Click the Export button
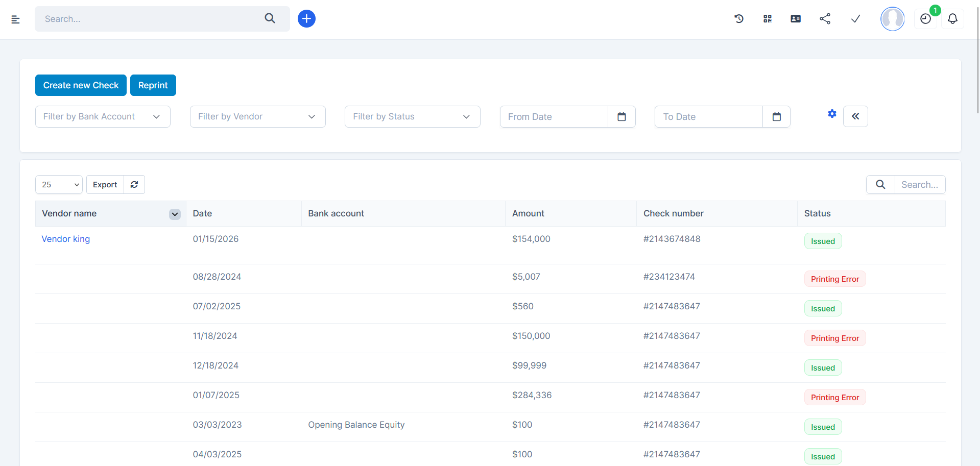Image resolution: width=980 pixels, height=466 pixels. 105,184
